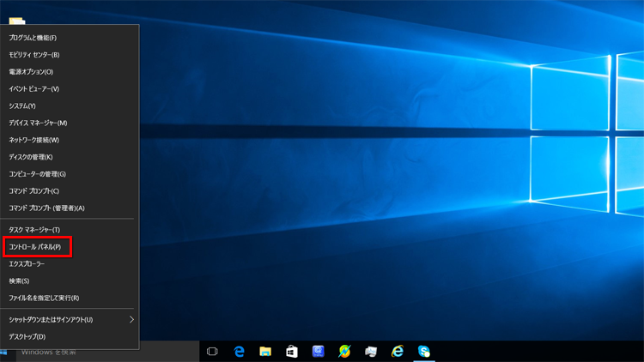Open Task View from the taskbar
Screen dimensions: 644x362
point(212,352)
